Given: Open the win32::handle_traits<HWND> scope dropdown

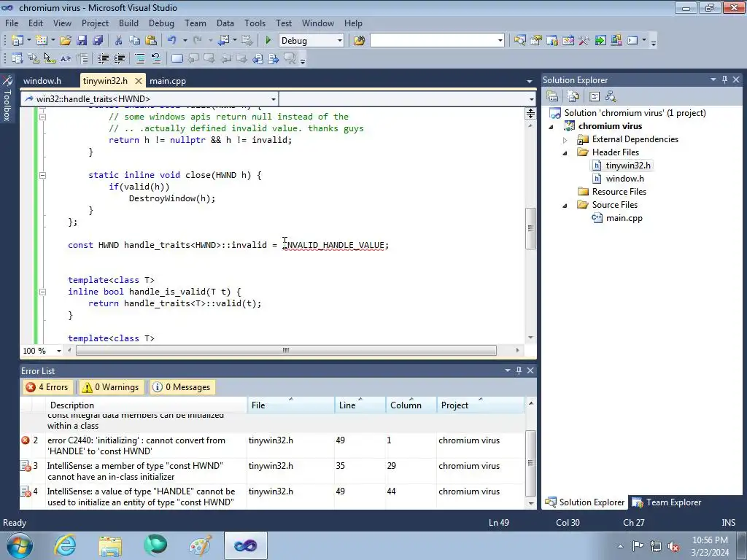Looking at the screenshot, I should coord(274,99).
